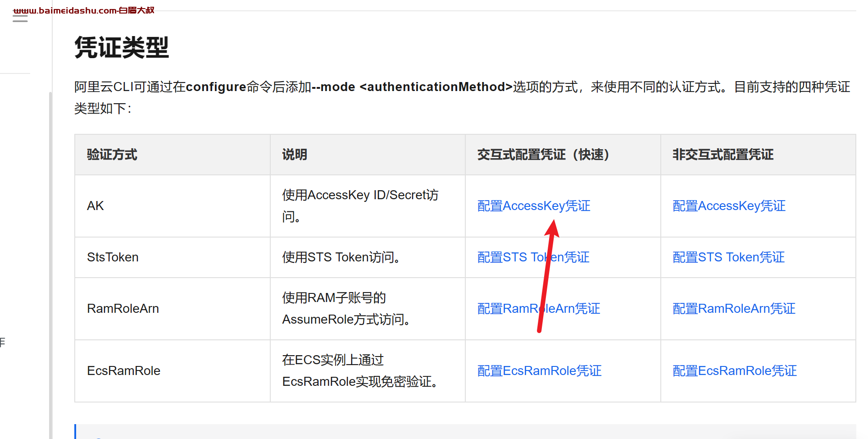
Task: Click the 非交互式配置凭证 column header
Action: click(758, 155)
